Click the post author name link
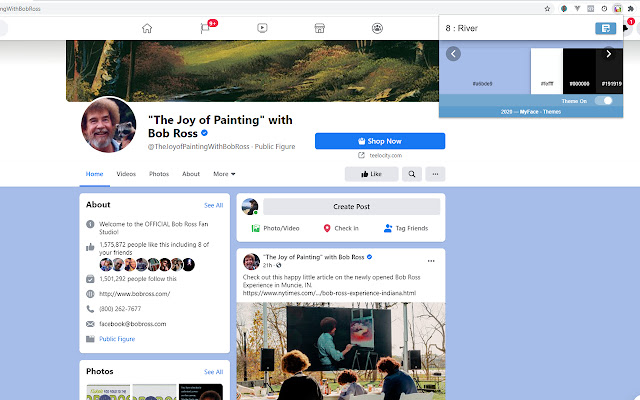The image size is (640, 400). [313, 257]
